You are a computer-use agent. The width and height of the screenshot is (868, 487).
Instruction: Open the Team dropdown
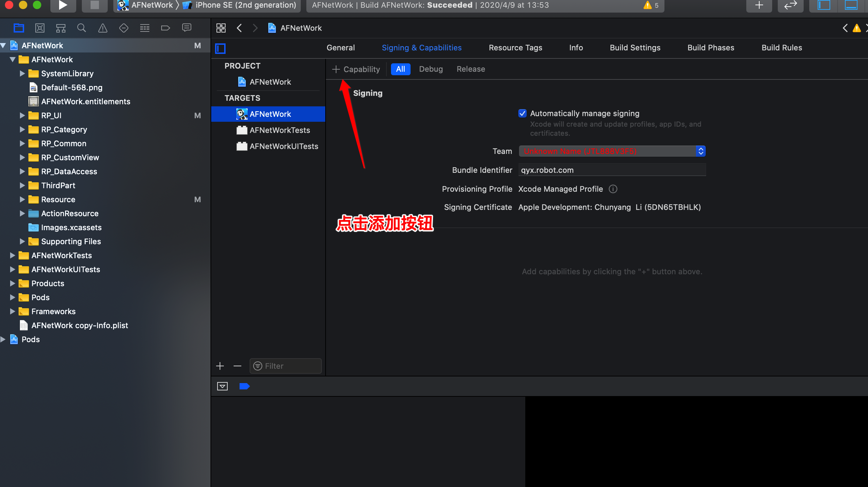(612, 151)
